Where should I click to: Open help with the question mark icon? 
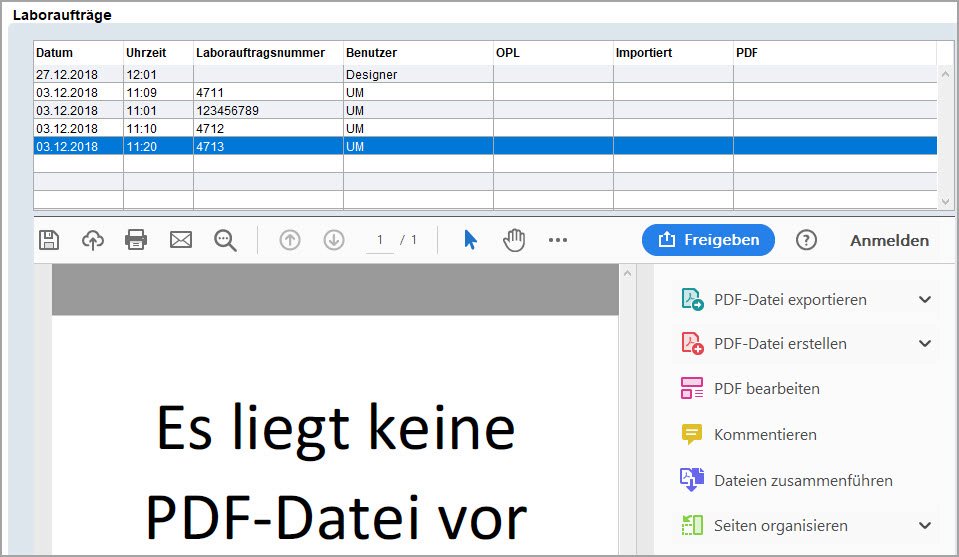pyautogui.click(x=806, y=240)
